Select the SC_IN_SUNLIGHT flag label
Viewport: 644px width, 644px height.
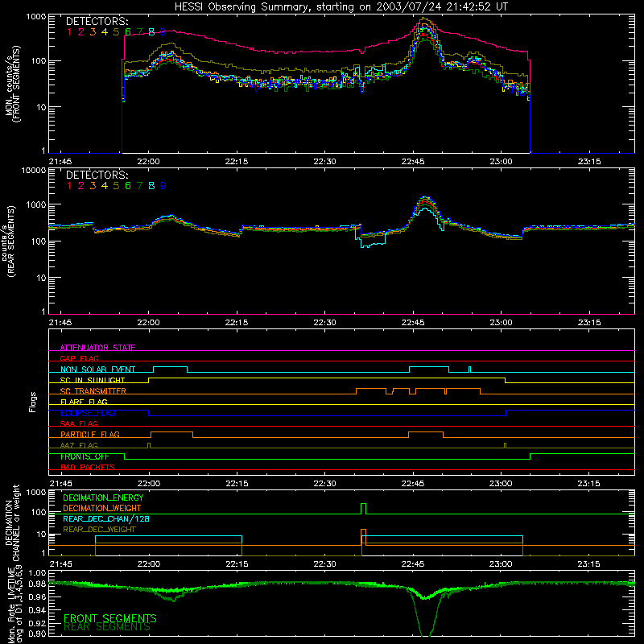coord(93,380)
